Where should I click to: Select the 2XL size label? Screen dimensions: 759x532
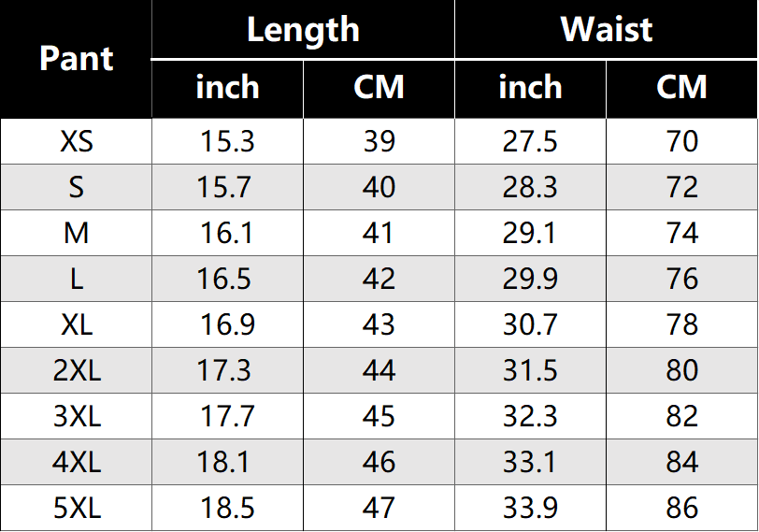[77, 370]
